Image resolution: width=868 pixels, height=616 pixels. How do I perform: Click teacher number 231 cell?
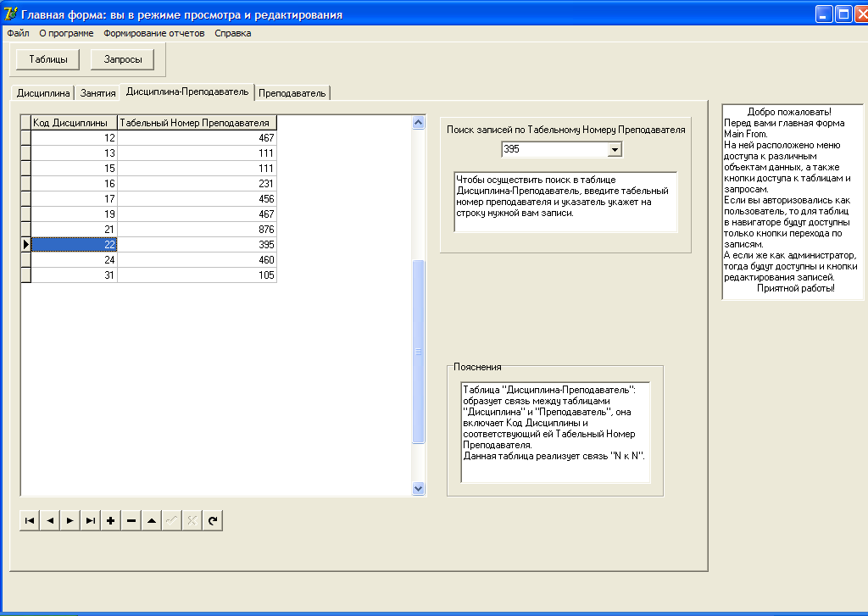click(x=197, y=183)
